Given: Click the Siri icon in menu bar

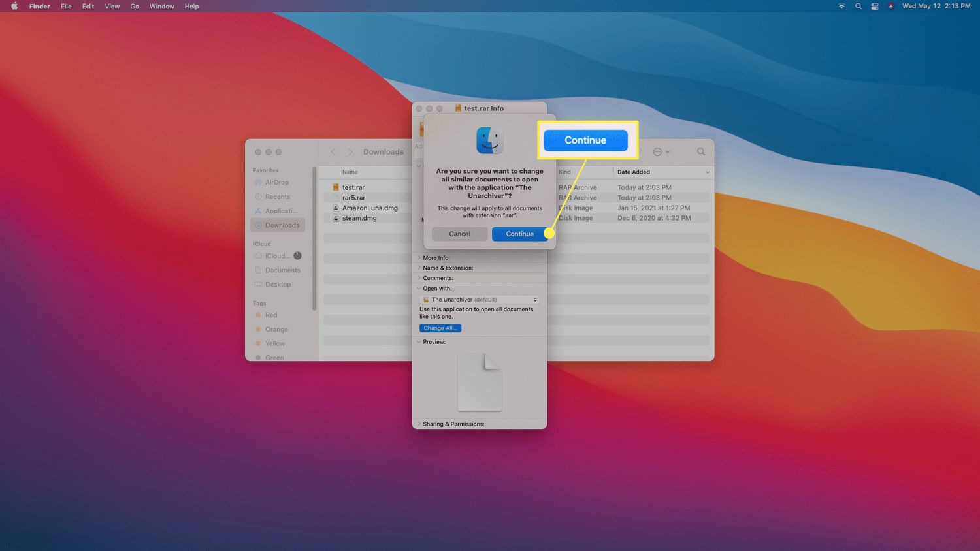Looking at the screenshot, I should [890, 7].
